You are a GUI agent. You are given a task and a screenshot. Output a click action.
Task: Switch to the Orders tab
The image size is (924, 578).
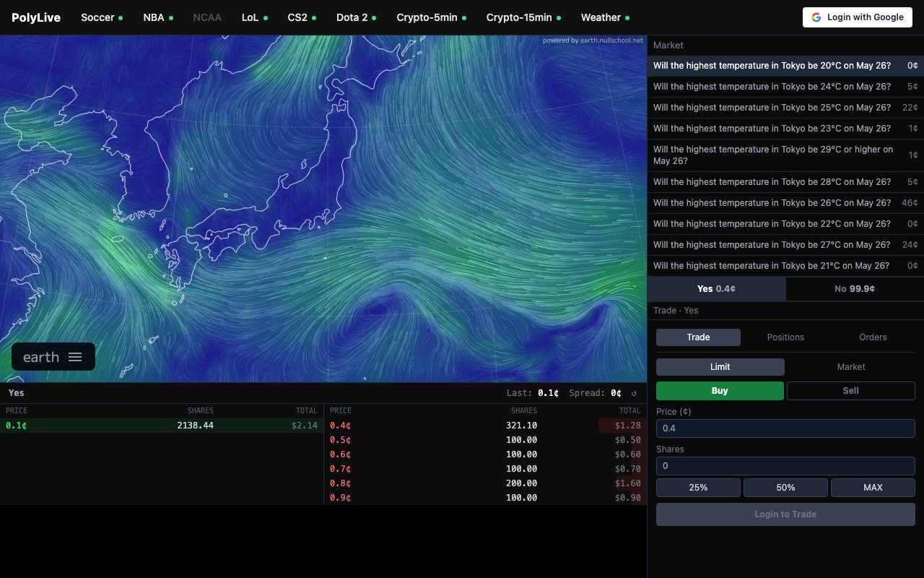873,337
